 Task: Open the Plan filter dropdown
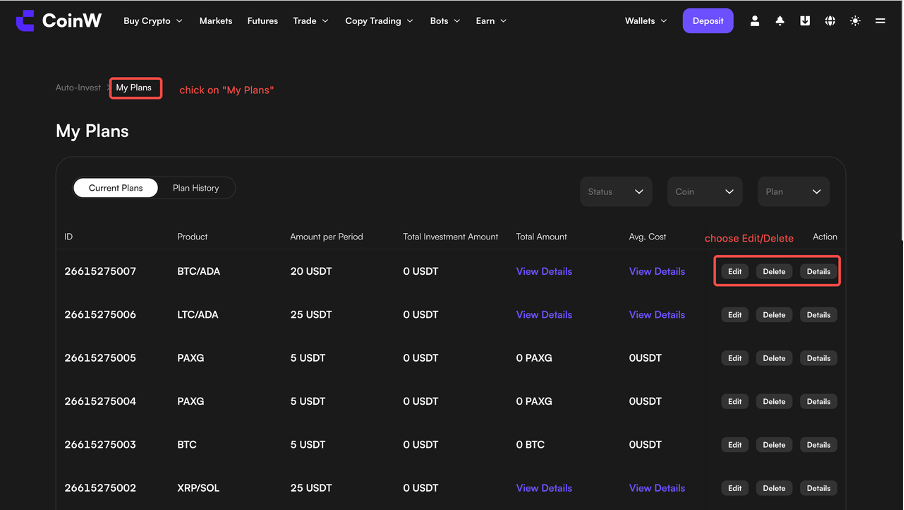pyautogui.click(x=793, y=191)
